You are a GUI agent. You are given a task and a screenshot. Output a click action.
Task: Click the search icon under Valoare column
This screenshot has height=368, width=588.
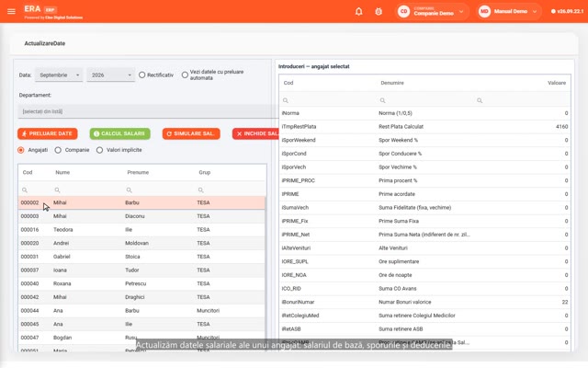tap(480, 100)
